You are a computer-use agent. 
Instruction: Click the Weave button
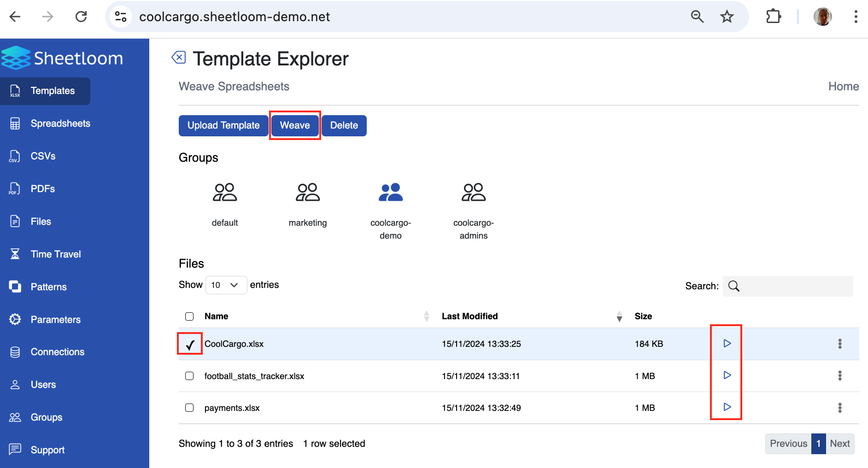click(295, 125)
